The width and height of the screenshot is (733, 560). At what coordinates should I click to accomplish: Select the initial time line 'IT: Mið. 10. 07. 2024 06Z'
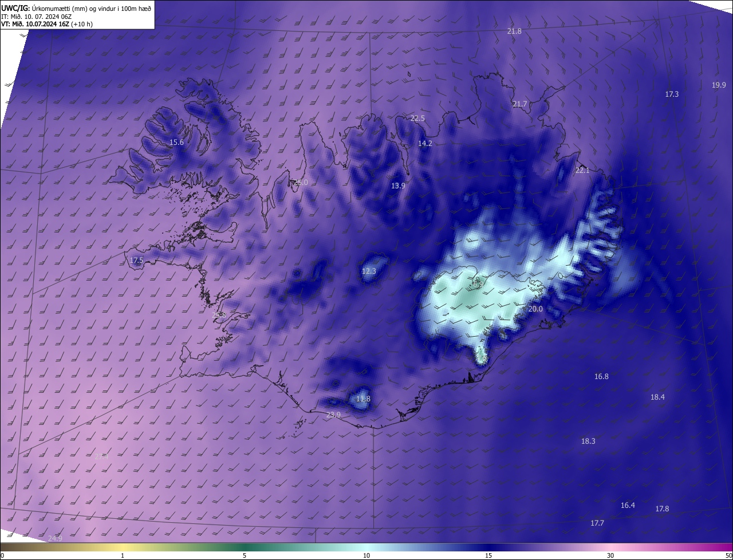[x=36, y=17]
